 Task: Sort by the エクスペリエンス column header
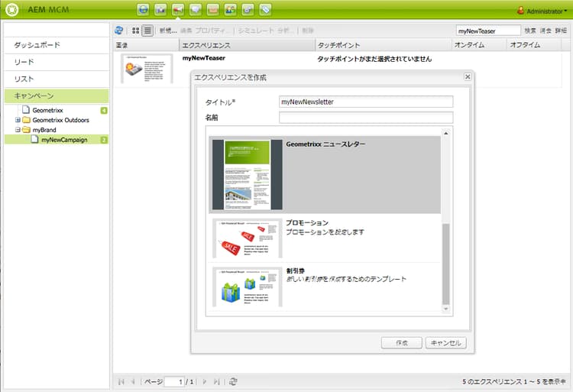[x=247, y=45]
